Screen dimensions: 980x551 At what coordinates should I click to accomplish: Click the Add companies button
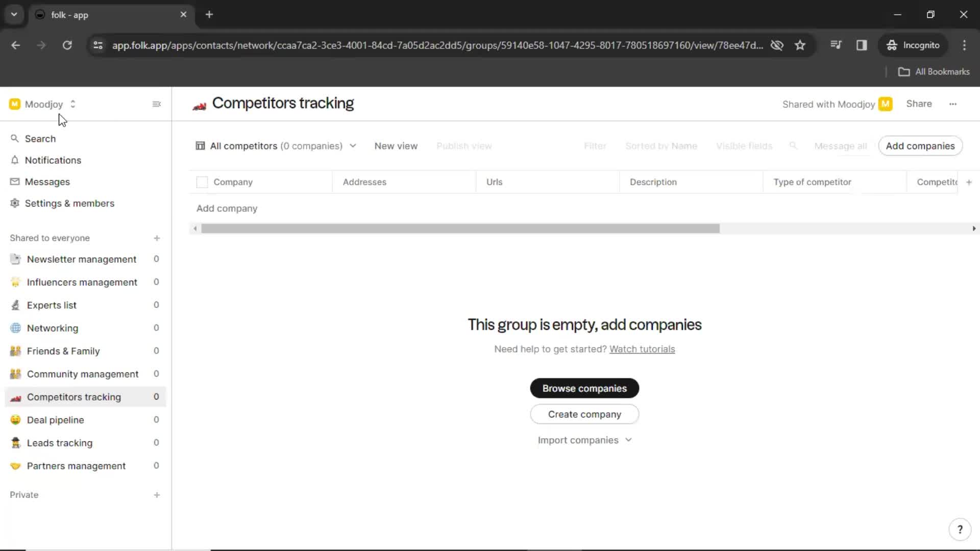click(919, 146)
